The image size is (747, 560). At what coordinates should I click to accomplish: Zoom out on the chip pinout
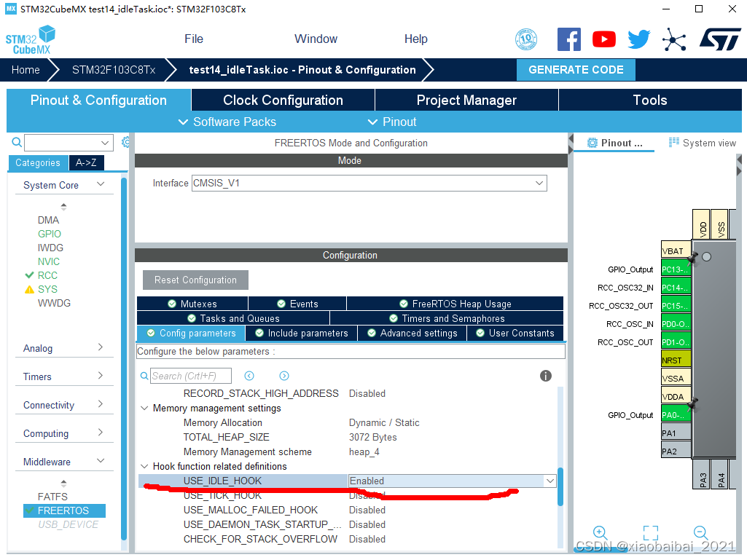tap(701, 532)
